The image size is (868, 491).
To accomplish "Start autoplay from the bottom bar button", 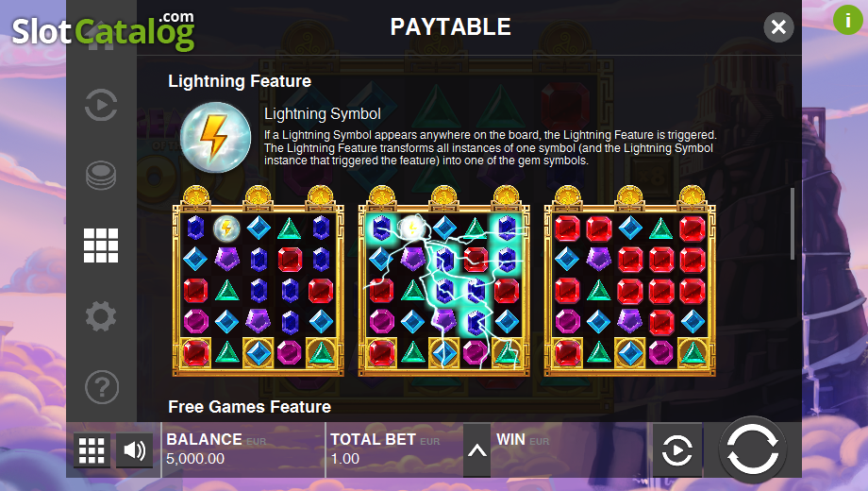I will (x=677, y=450).
